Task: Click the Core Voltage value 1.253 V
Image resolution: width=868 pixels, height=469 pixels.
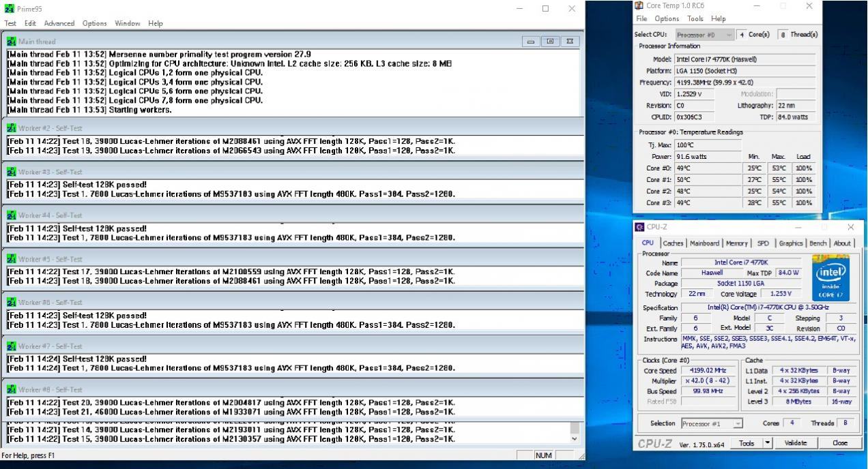Action: click(x=782, y=294)
